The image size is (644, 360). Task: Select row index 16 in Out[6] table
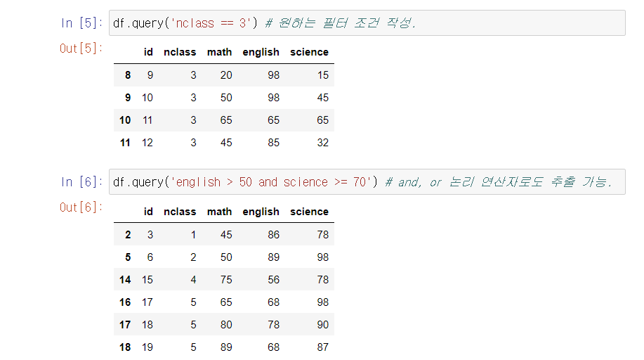pos(125,302)
